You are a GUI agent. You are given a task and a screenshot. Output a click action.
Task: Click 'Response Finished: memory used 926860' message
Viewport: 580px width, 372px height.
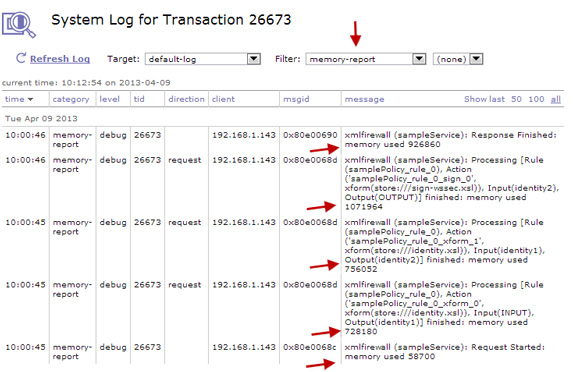coord(451,140)
